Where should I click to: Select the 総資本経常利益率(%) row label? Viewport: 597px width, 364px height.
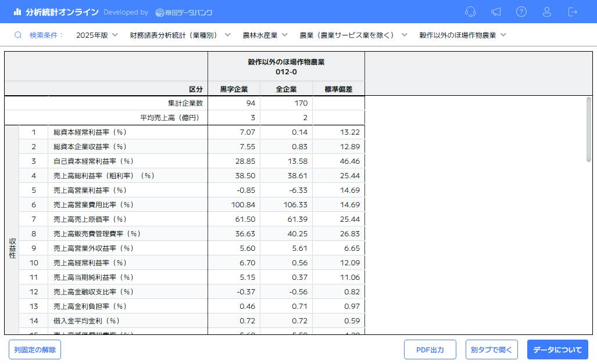click(90, 132)
